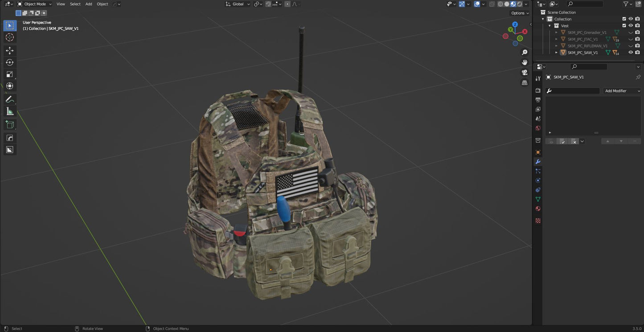The height and width of the screenshot is (332, 644).
Task: Open the Render Properties tab
Action: coord(537,90)
